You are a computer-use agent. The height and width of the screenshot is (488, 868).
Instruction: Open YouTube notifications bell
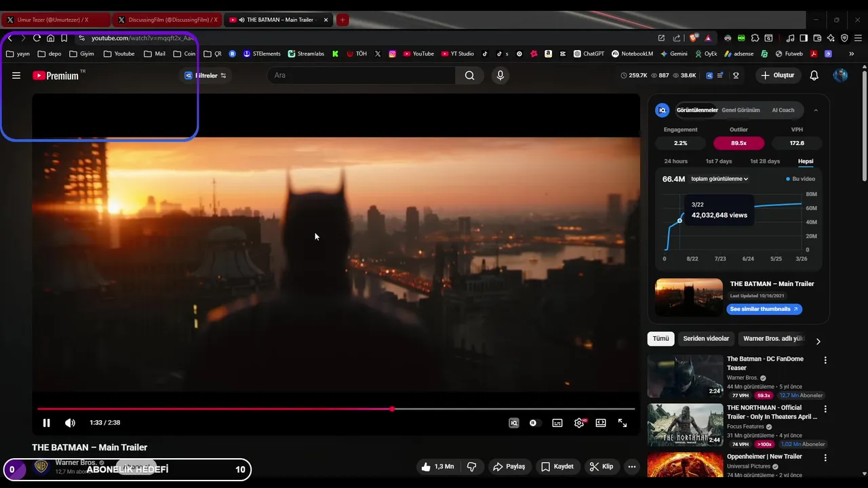[x=814, y=75]
